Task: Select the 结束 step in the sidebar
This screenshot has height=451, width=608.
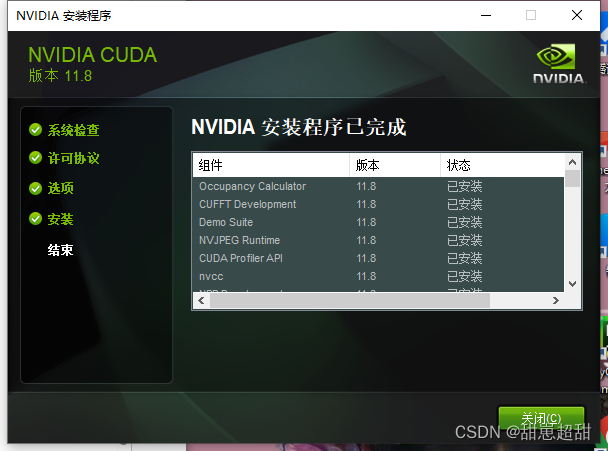Action: pyautogui.click(x=60, y=250)
